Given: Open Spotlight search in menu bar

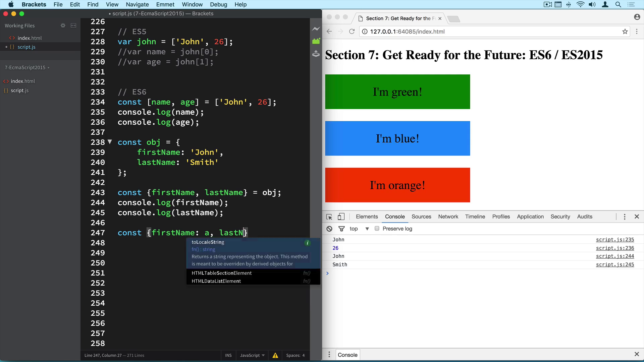Looking at the screenshot, I should [x=618, y=4].
